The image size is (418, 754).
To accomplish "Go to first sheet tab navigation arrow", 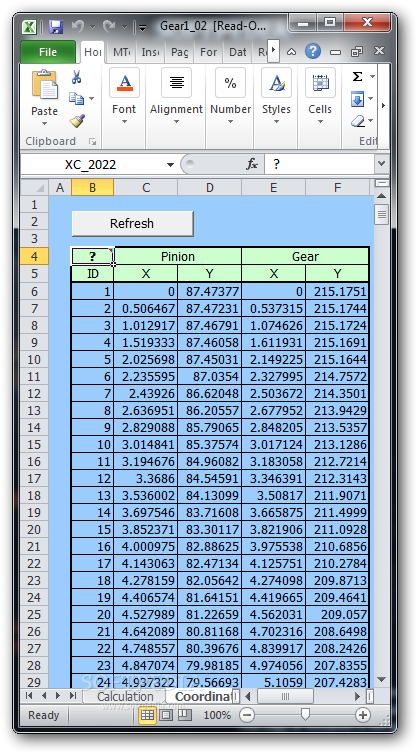I will pos(29,696).
